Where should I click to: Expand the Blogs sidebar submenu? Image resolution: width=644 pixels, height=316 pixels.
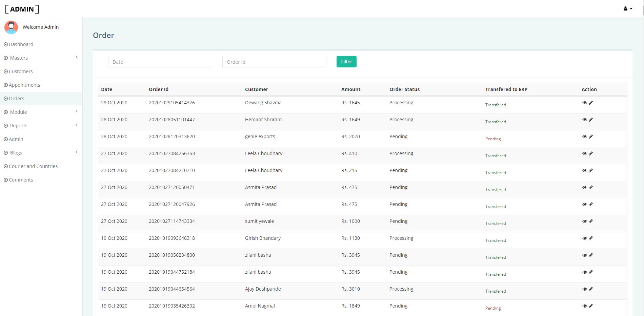click(41, 153)
